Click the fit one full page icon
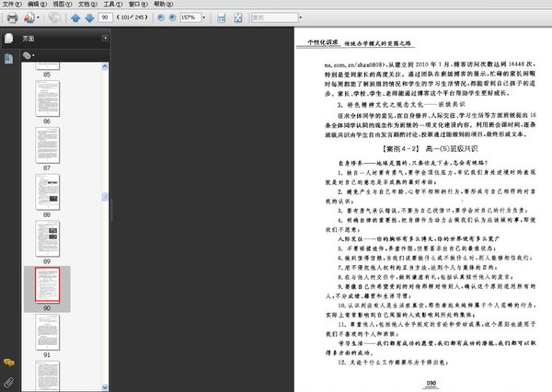The image size is (552, 392). [x=238, y=17]
